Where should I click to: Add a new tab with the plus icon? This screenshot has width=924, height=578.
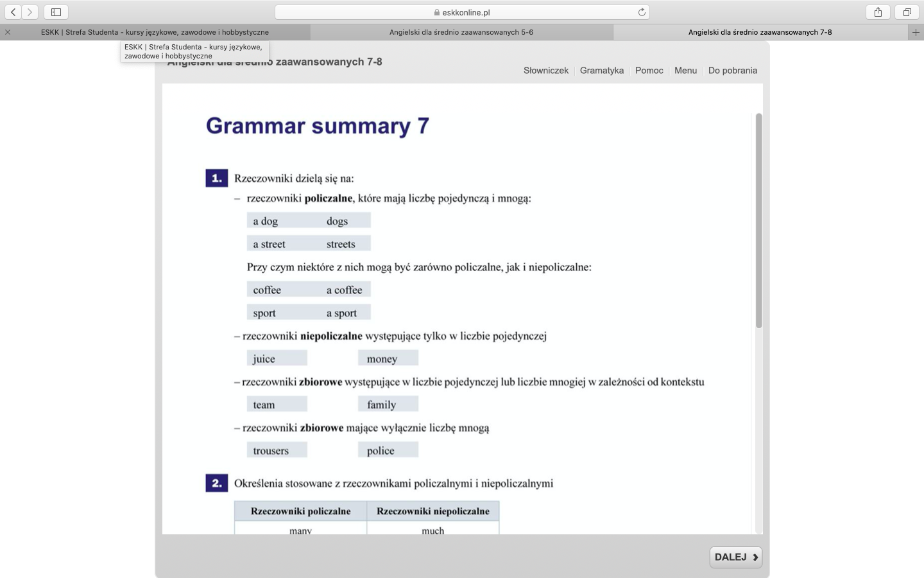tap(916, 32)
